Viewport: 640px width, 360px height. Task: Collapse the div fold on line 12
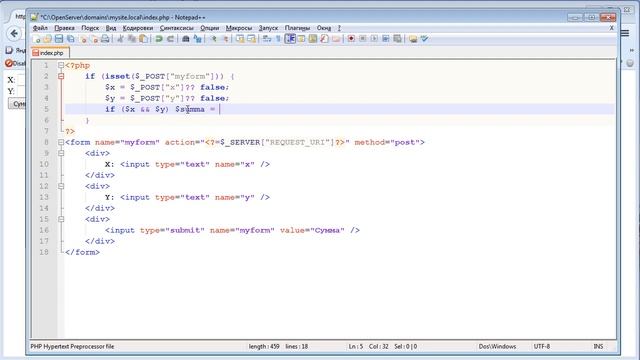[x=61, y=186]
